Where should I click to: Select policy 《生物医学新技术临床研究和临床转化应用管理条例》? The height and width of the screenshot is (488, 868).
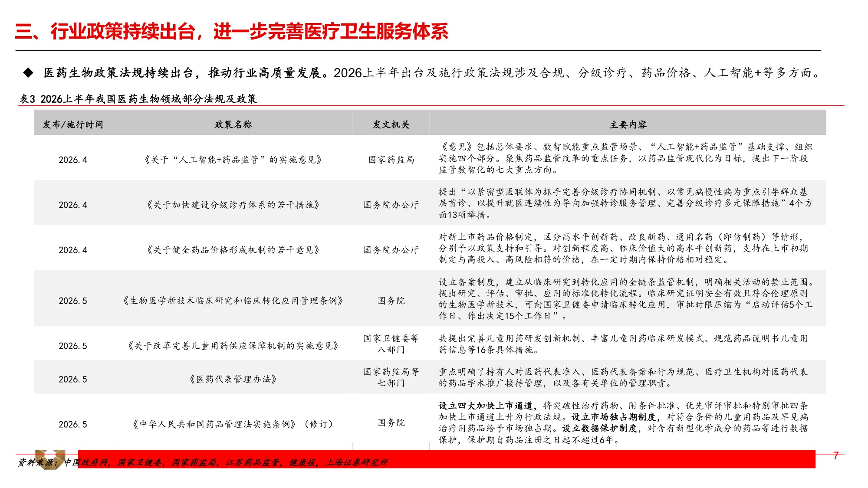(x=233, y=301)
